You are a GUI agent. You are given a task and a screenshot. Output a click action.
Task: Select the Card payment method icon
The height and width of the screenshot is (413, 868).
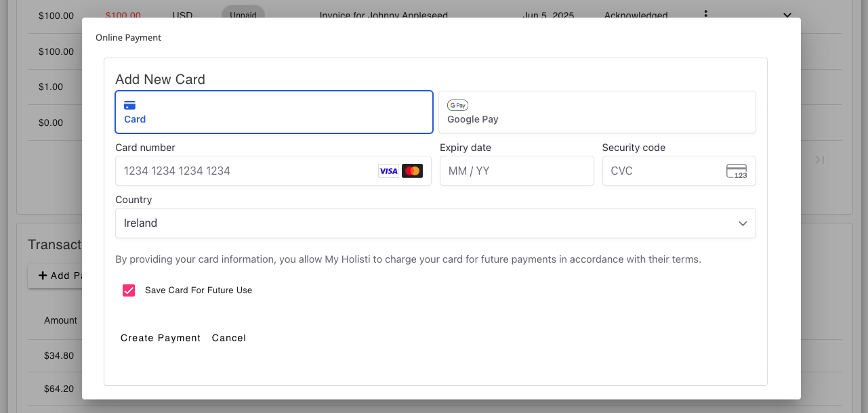pos(129,105)
